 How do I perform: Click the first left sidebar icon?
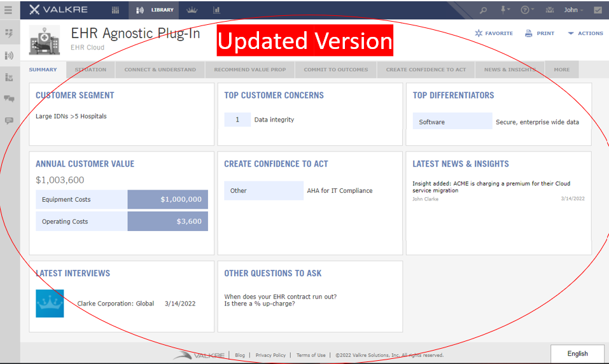click(x=9, y=33)
